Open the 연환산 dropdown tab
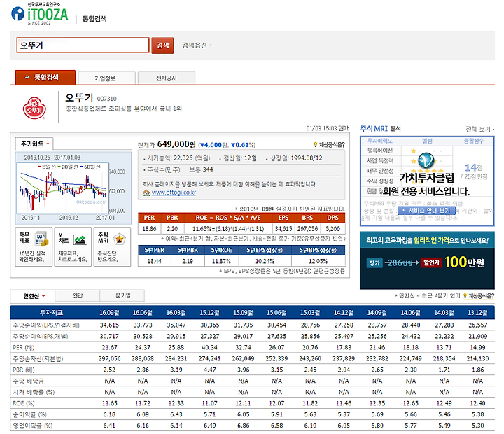 pos(33,296)
